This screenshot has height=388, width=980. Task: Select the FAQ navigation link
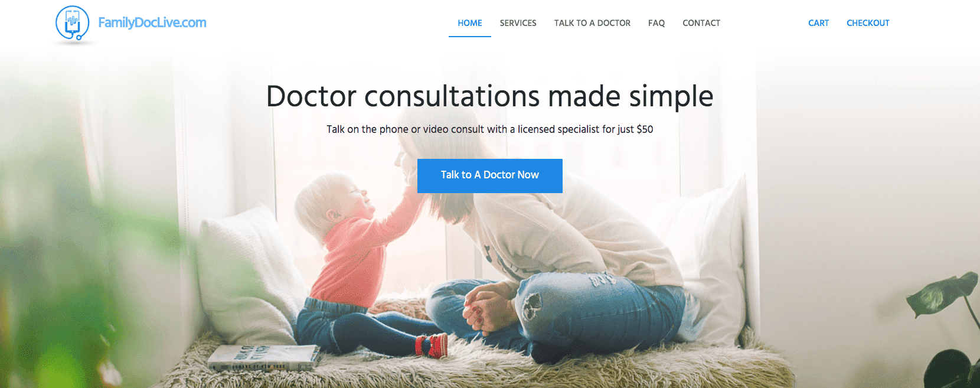(x=656, y=23)
